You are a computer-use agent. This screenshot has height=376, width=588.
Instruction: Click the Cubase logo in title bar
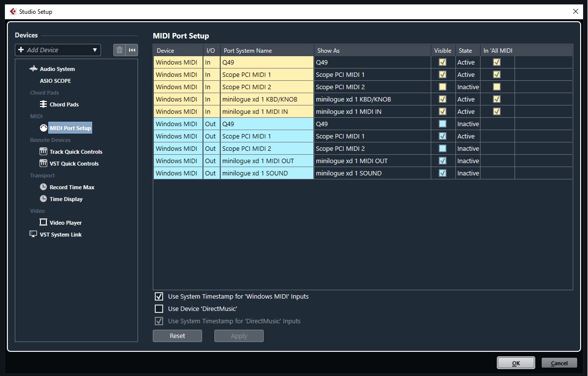[13, 12]
